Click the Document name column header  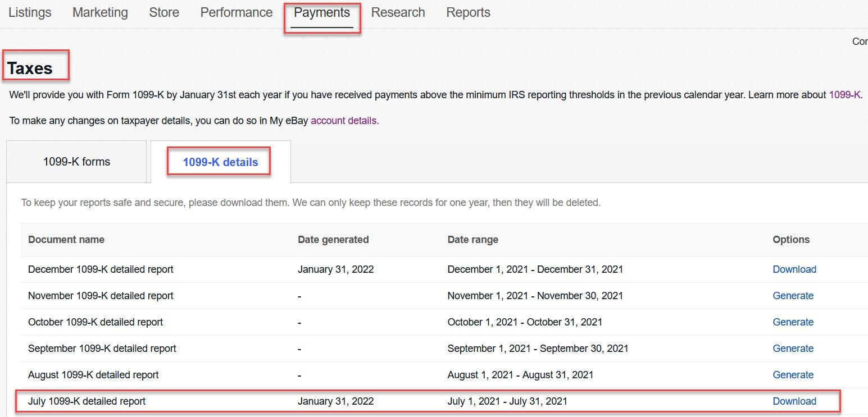[x=66, y=240]
